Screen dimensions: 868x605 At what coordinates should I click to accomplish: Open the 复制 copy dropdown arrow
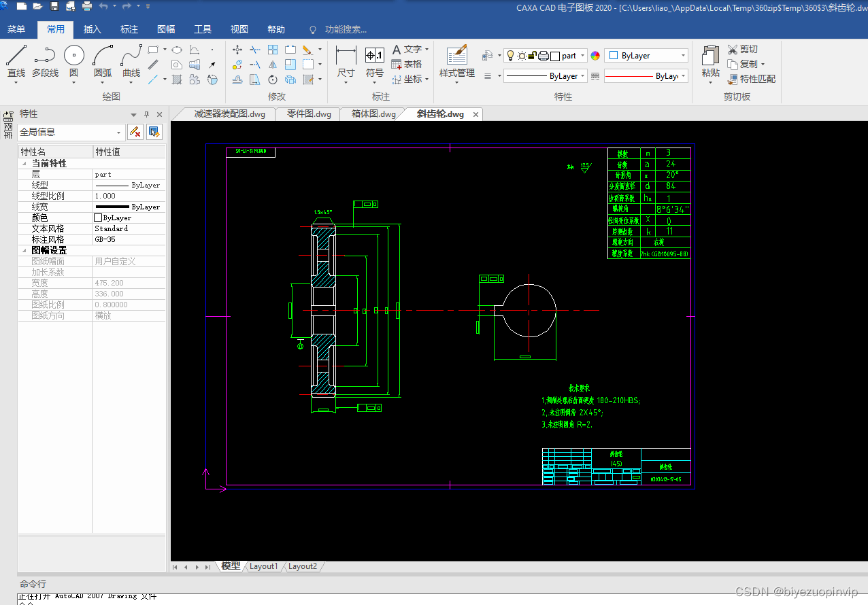[763, 65]
